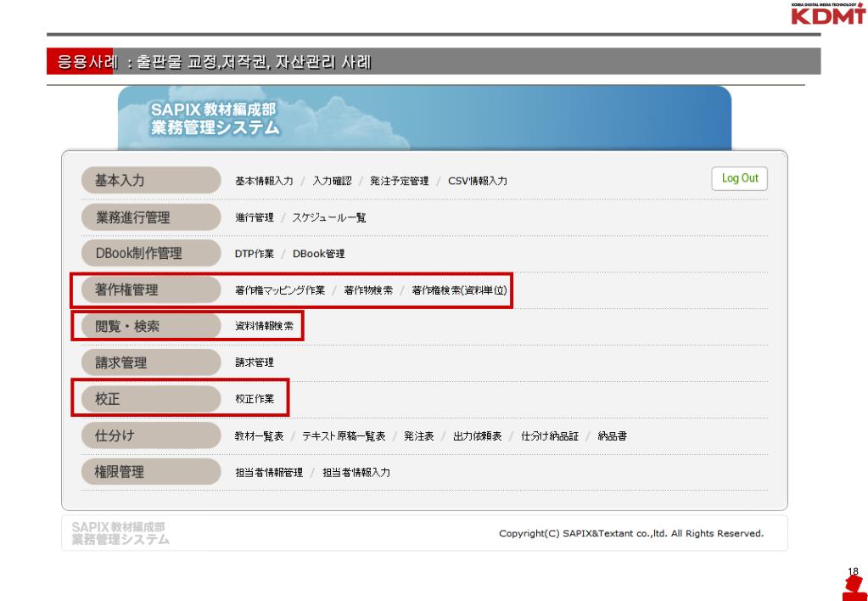
Task: Select the 著作権管理 category
Action: coord(151,289)
